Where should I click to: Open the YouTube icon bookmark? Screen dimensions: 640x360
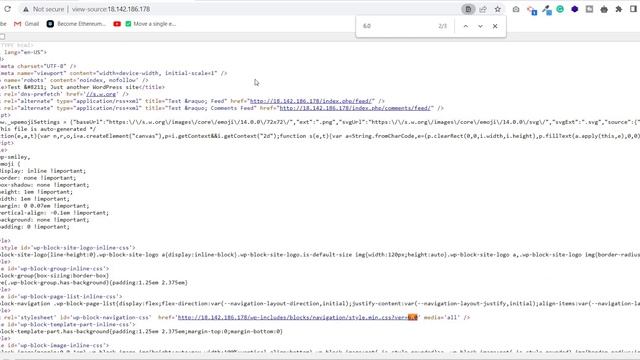(x=117, y=24)
